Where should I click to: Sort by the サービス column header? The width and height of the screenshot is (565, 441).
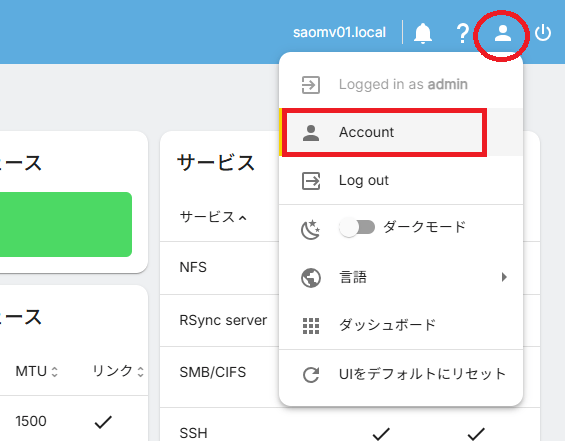pos(213,217)
